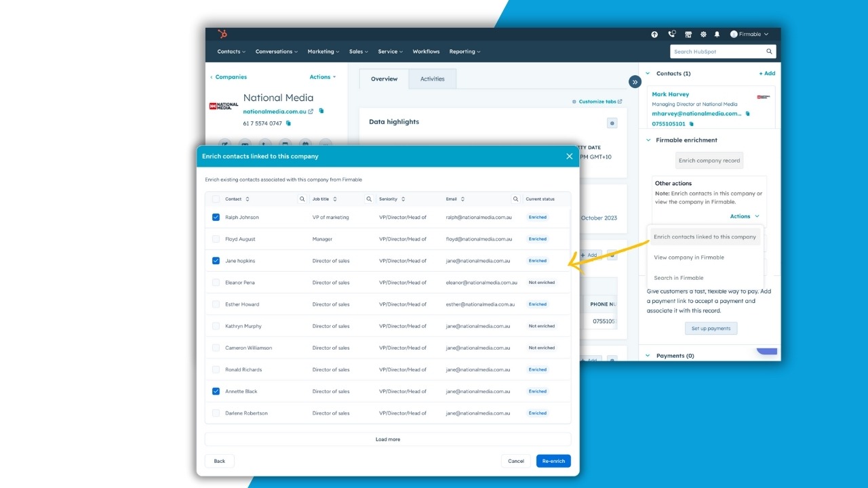This screenshot has width=868, height=488.
Task: Copy Mark Harvey's email using the copy icon
Action: 747,113
